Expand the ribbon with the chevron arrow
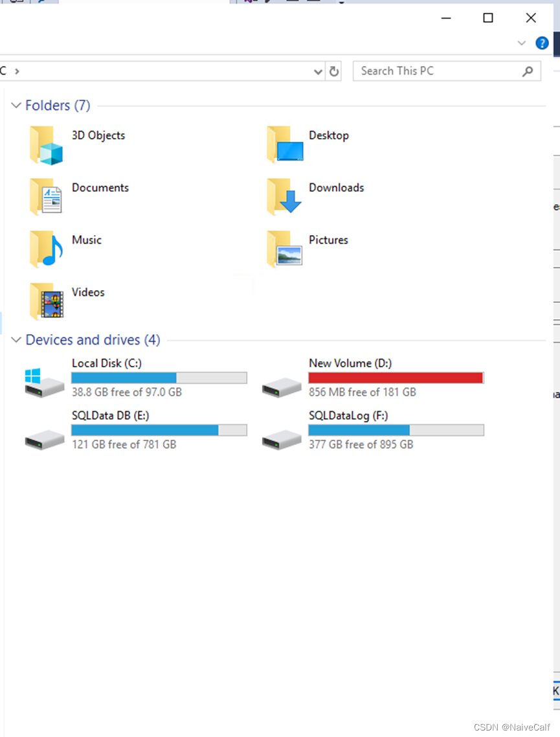The image size is (560, 737). click(x=521, y=43)
